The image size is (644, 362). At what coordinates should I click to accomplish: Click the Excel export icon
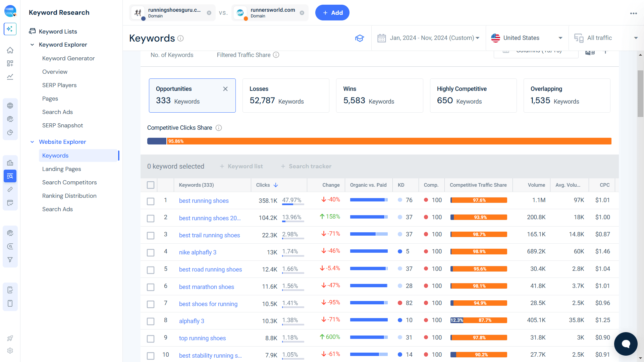(x=590, y=52)
